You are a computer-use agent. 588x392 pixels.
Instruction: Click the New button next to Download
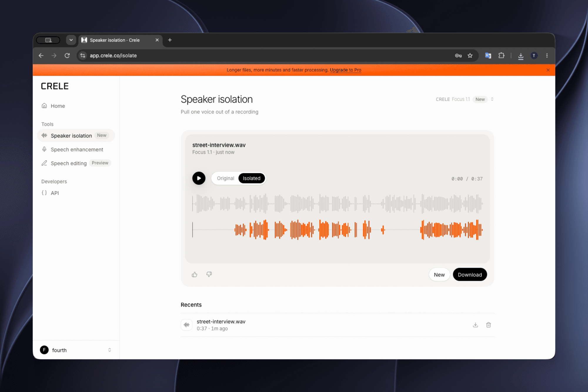tap(439, 274)
